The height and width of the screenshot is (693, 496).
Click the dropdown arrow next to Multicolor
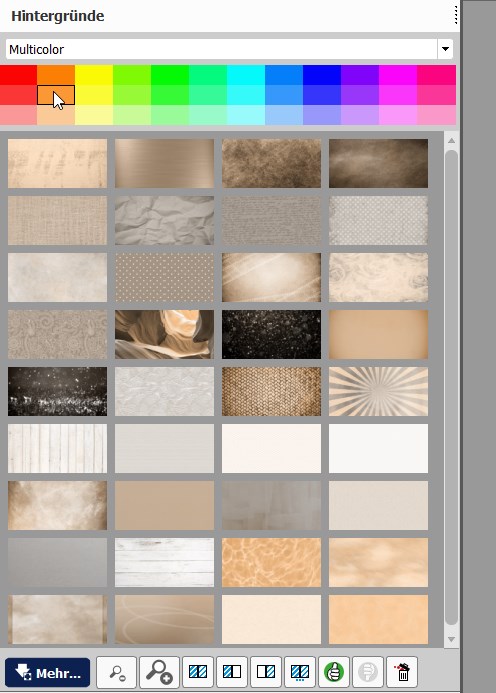445,49
